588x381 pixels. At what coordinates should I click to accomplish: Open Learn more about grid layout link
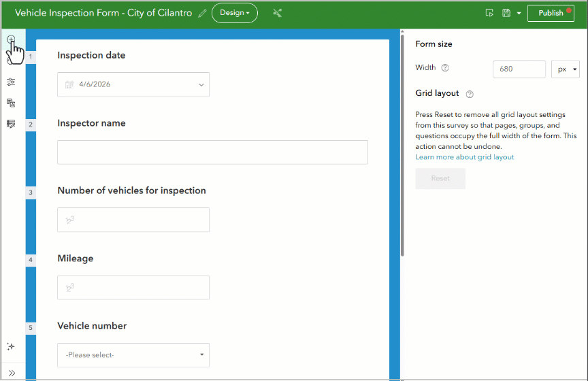465,157
